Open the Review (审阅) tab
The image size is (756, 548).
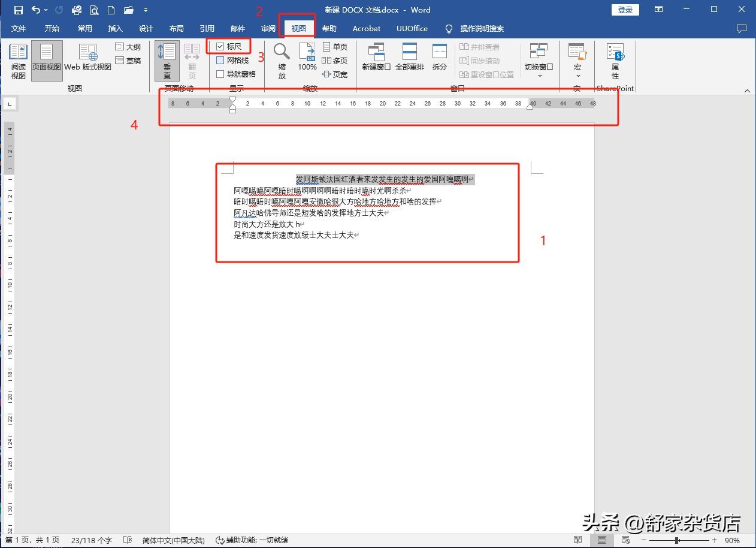coord(268,28)
